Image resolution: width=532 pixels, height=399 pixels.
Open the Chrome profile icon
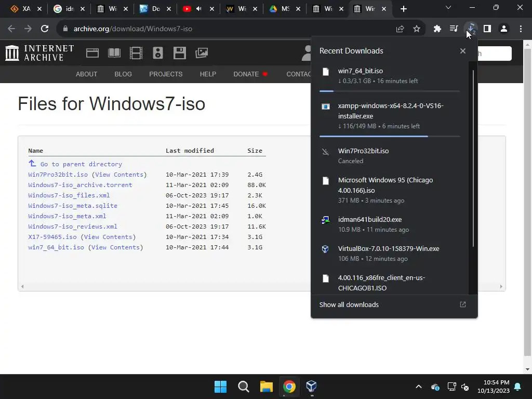504,29
